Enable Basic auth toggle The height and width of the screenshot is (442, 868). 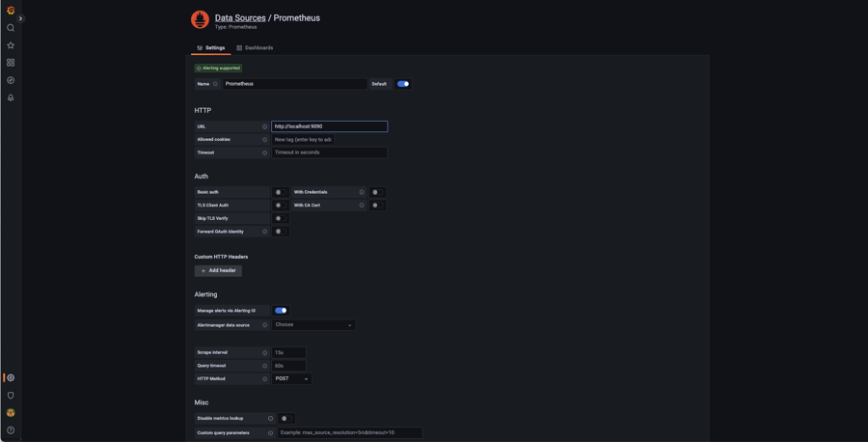(x=281, y=192)
